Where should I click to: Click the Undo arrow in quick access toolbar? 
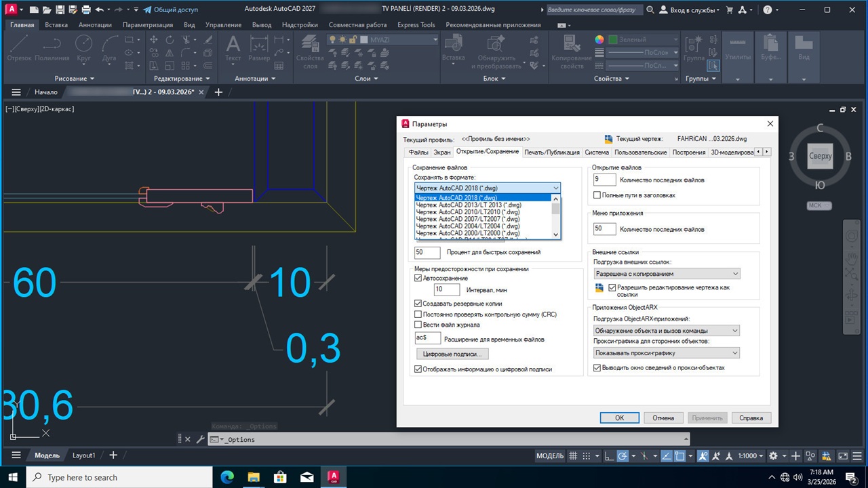click(100, 10)
